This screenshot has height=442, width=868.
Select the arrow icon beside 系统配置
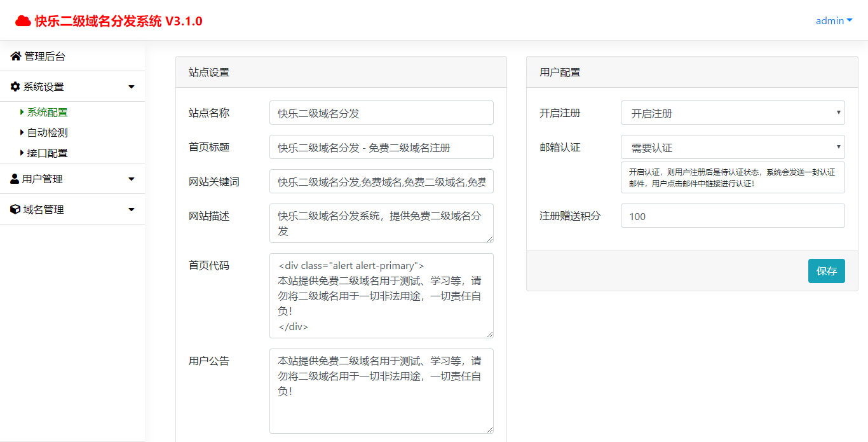[21, 112]
